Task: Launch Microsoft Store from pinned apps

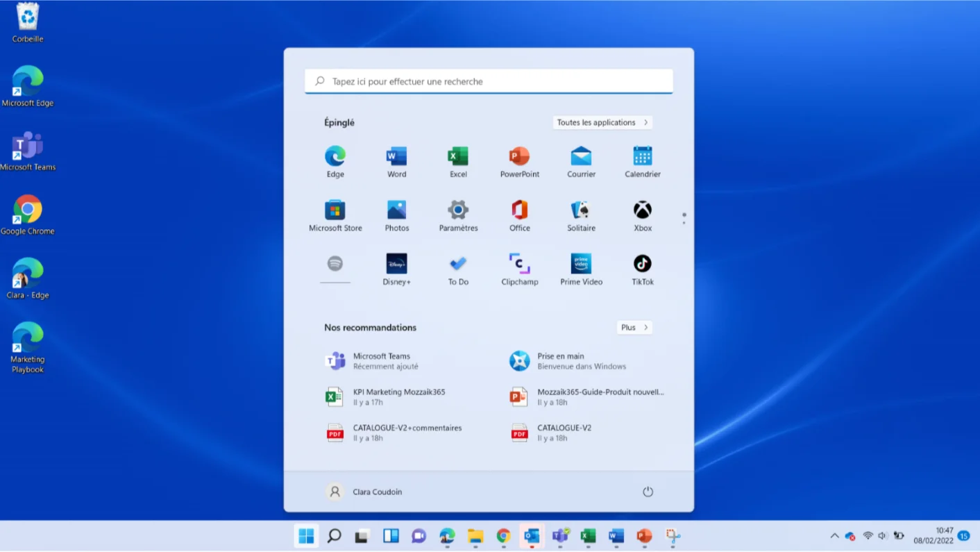Action: pos(335,216)
